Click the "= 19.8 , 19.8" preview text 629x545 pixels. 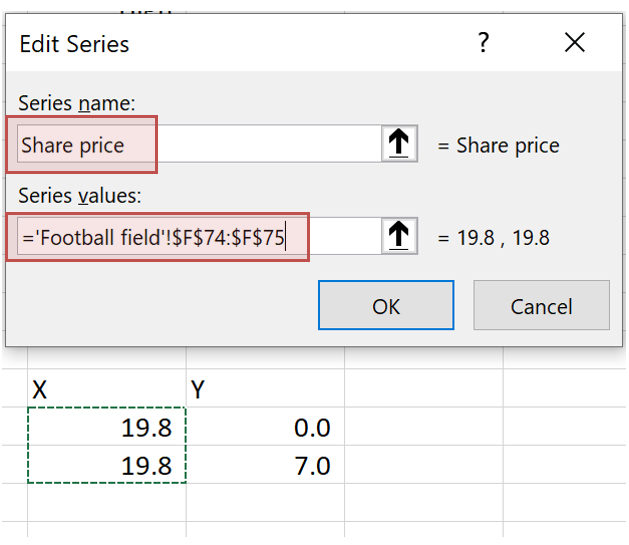point(494,238)
